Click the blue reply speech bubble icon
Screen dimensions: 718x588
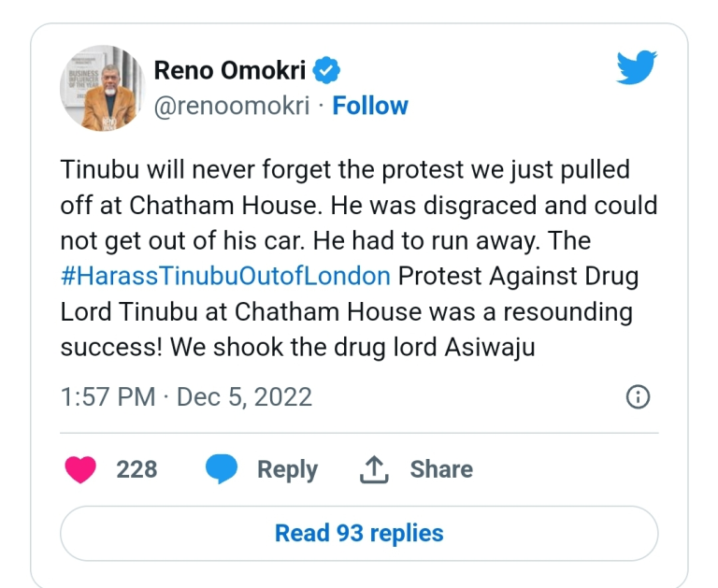pos(222,469)
